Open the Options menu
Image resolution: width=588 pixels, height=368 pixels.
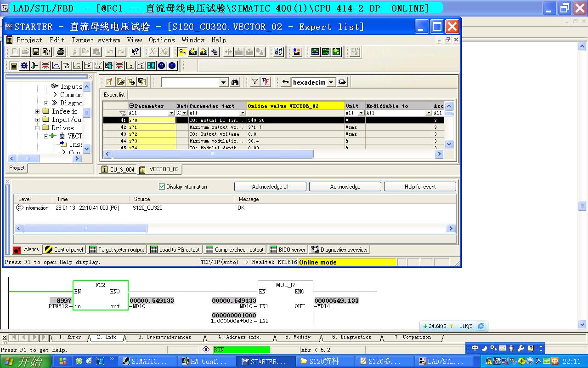pos(162,40)
